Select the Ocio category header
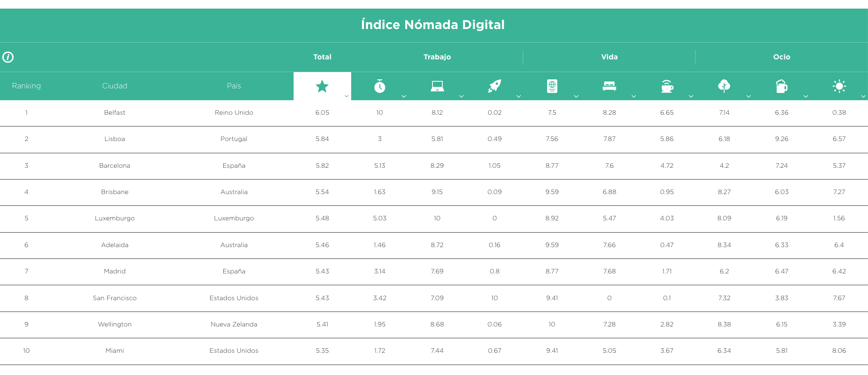This screenshot has height=375, width=868. pos(782,57)
